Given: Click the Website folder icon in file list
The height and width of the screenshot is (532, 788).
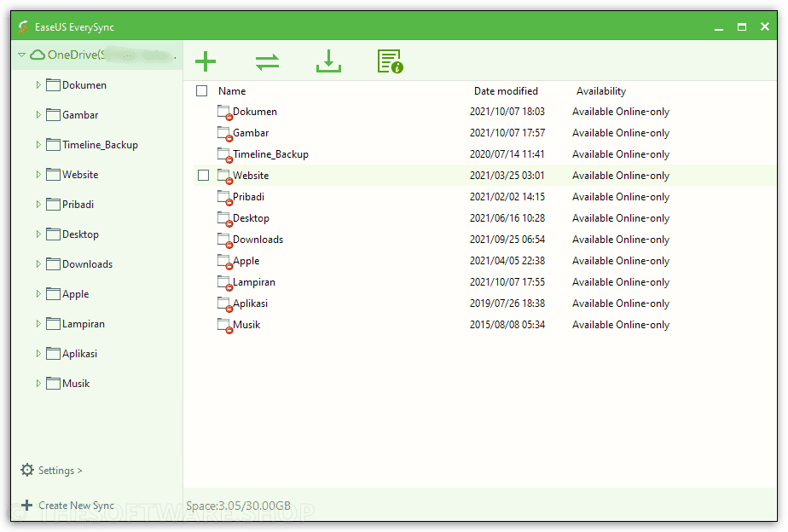Looking at the screenshot, I should click(x=224, y=176).
